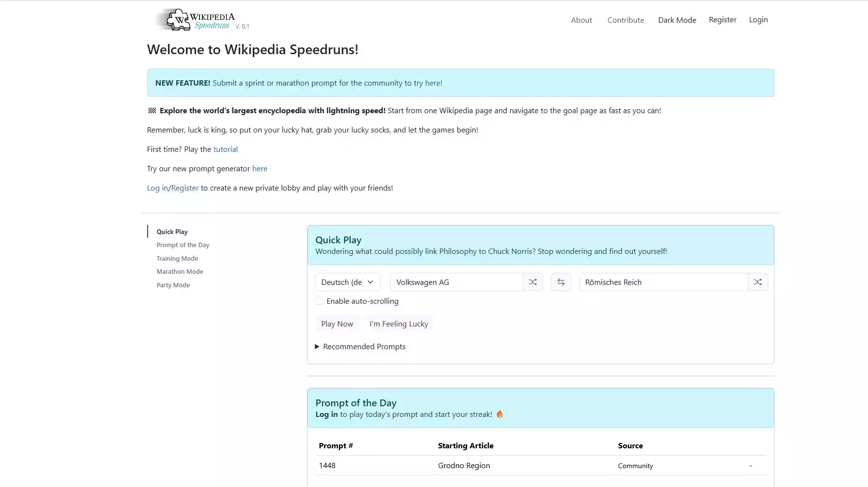The width and height of the screenshot is (868, 487).
Task: Enable auto-scrolling checkbox
Action: pos(319,301)
